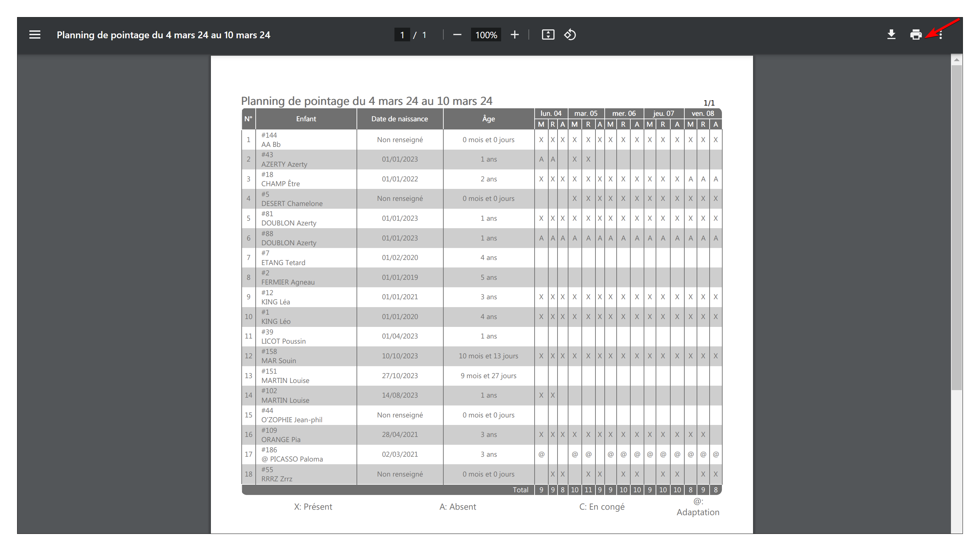The height and width of the screenshot is (551, 980).
Task: Click the birth date '01/02/2020'
Action: [x=400, y=258]
